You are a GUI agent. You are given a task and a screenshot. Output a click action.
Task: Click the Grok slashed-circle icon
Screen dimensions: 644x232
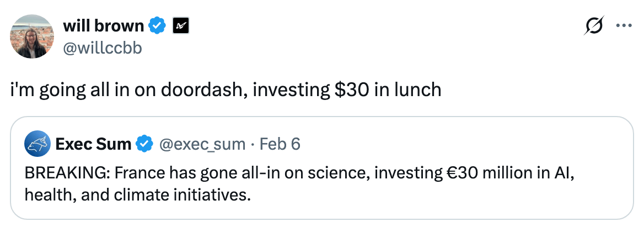[595, 26]
